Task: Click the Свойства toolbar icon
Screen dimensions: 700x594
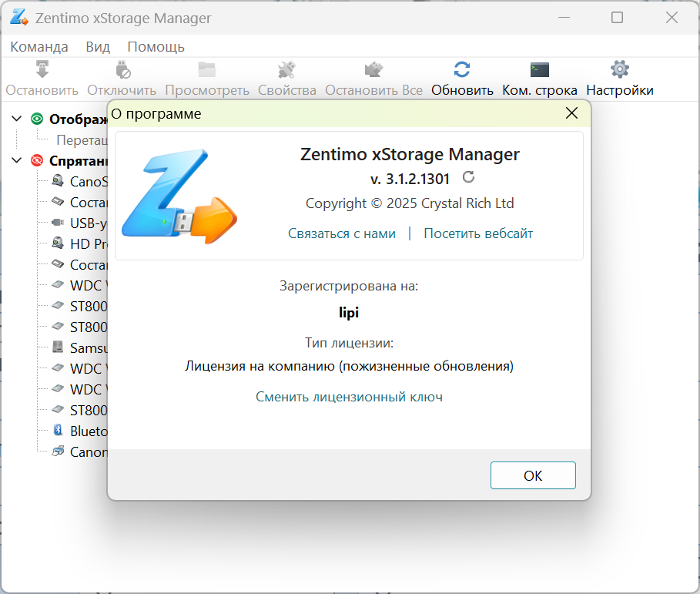Action: coord(286,69)
